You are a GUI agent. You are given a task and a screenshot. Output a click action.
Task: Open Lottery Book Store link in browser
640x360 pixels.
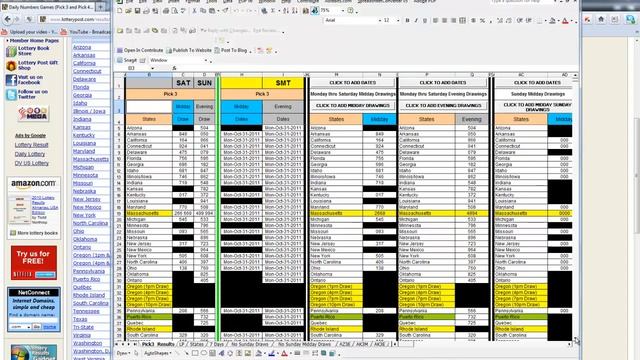point(33,51)
